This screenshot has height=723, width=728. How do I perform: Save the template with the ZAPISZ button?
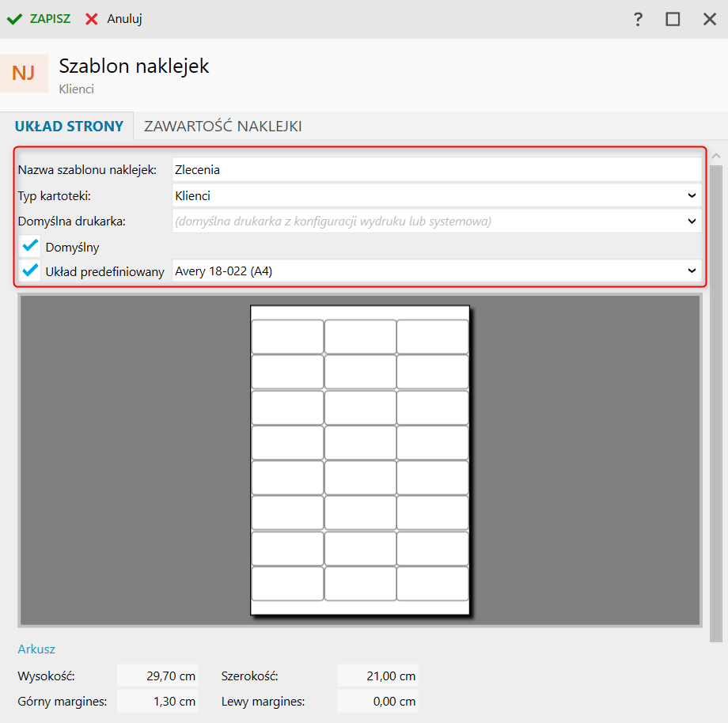(39, 19)
